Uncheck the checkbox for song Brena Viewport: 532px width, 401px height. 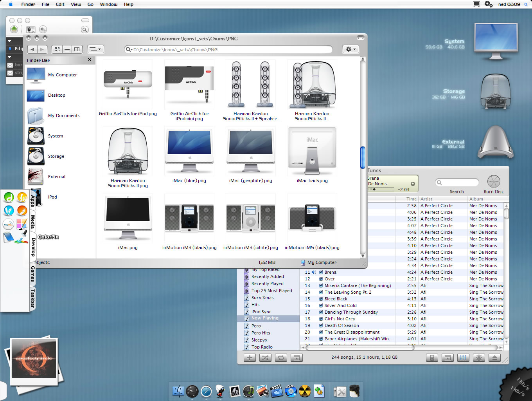click(321, 272)
